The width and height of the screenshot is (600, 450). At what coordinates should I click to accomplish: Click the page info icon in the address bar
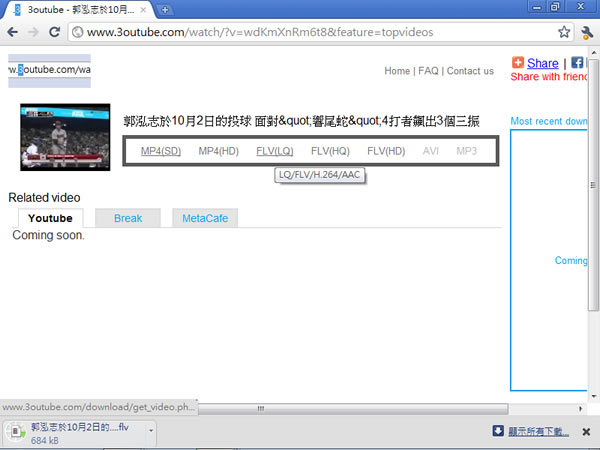[x=78, y=32]
